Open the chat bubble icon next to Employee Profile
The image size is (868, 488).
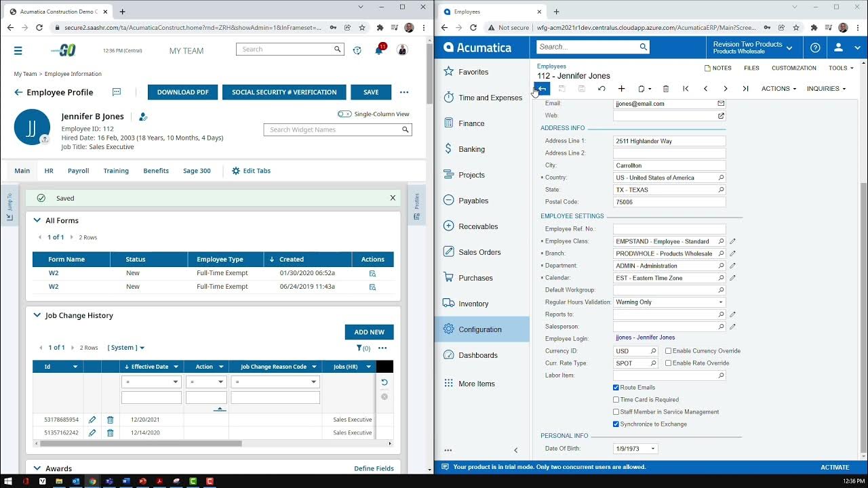117,92
